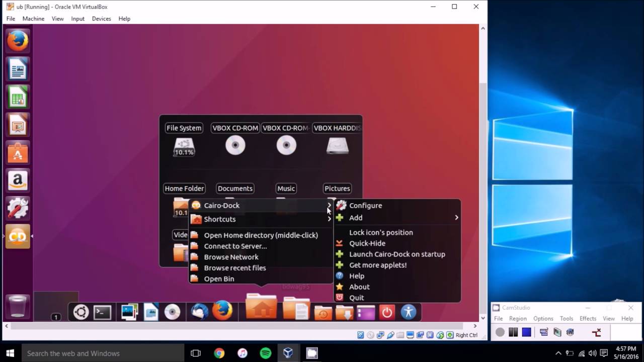644x362 pixels.
Task: Click the disc icon in Cairo dock
Action: [172, 312]
